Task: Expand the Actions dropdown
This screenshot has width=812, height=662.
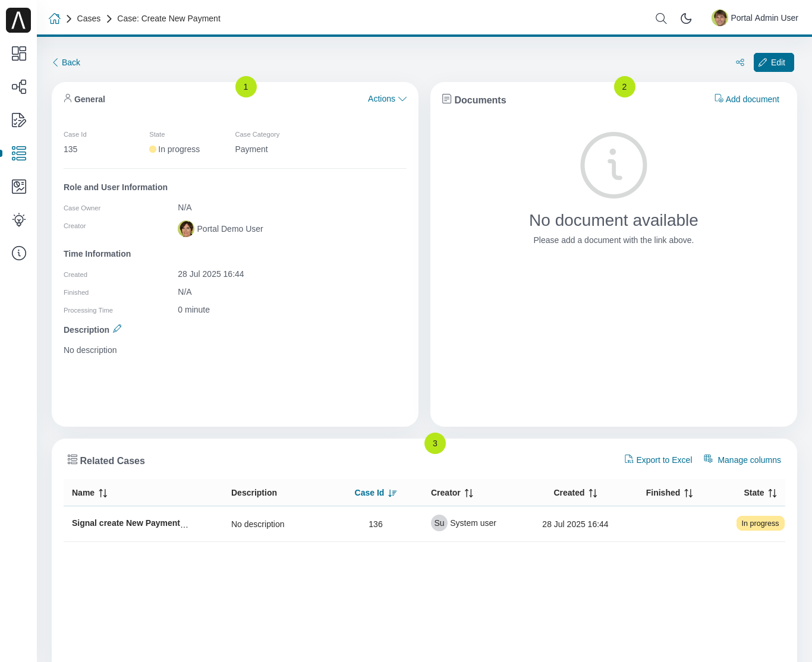Action: pos(386,99)
